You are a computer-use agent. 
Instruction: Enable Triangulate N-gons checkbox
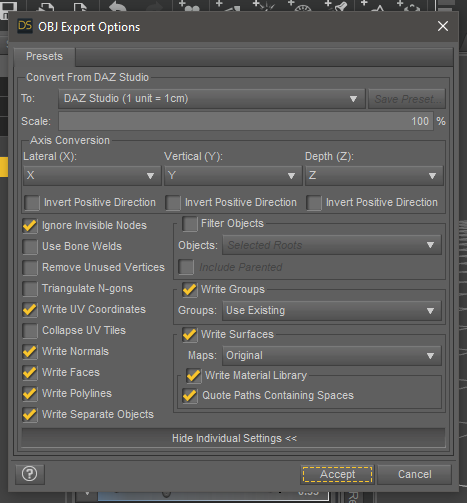pyautogui.click(x=30, y=289)
